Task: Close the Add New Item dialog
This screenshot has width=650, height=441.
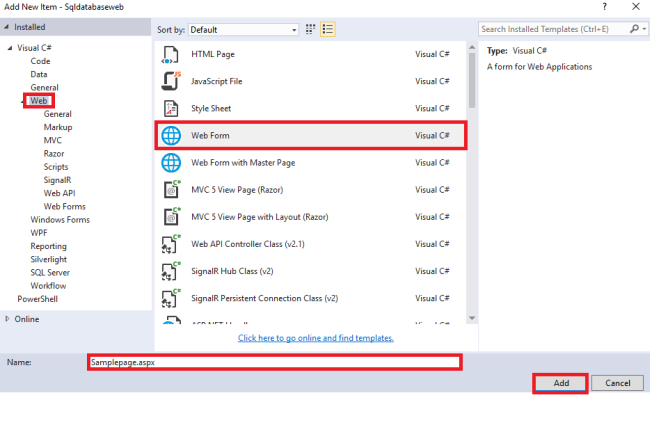Action: click(636, 7)
